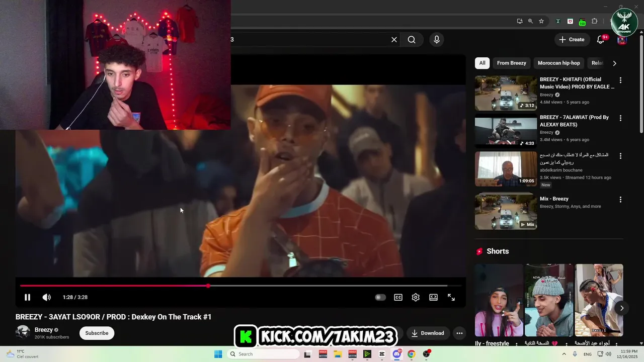Open the BREEZY - 7ALAWIAT video thumbnail
This screenshot has width=644, height=362.
click(506, 131)
